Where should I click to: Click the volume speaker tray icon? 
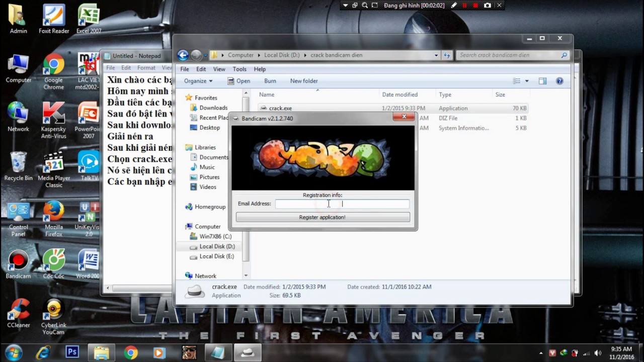[x=598, y=353]
